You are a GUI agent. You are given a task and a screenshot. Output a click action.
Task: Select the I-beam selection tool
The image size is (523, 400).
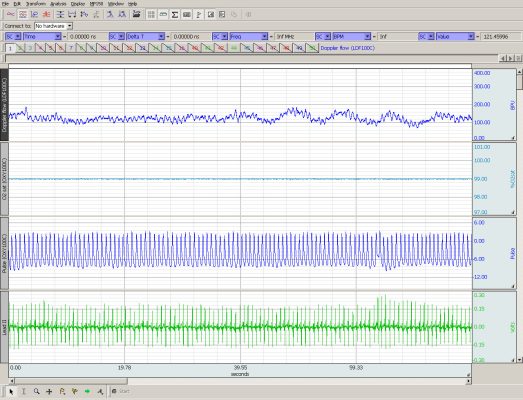pyautogui.click(x=24, y=392)
